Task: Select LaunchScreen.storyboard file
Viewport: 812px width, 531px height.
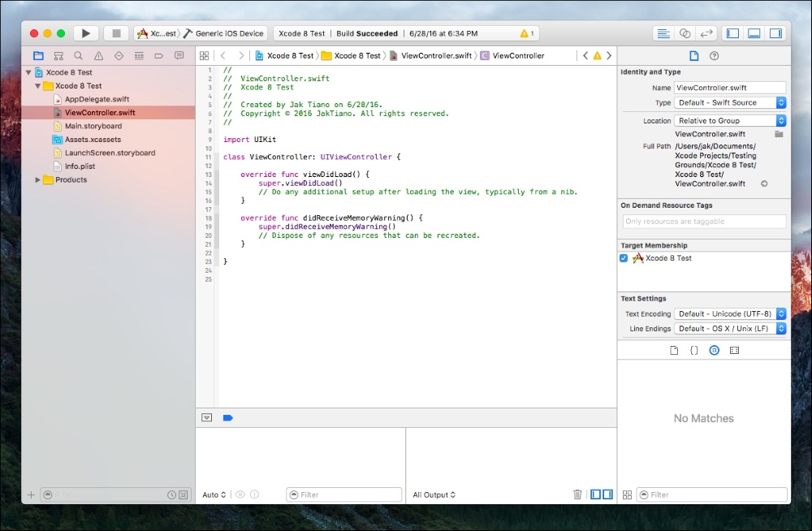Action: pyautogui.click(x=110, y=153)
